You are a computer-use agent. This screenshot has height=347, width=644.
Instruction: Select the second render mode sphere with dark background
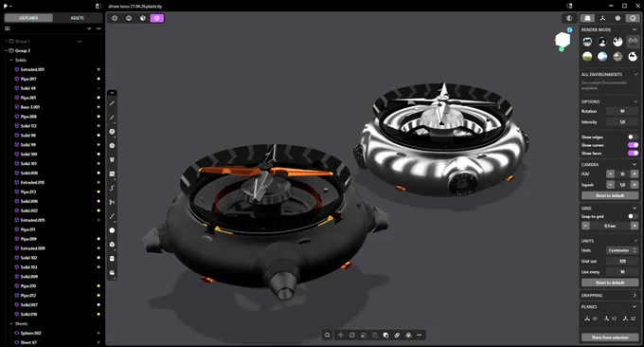click(602, 42)
